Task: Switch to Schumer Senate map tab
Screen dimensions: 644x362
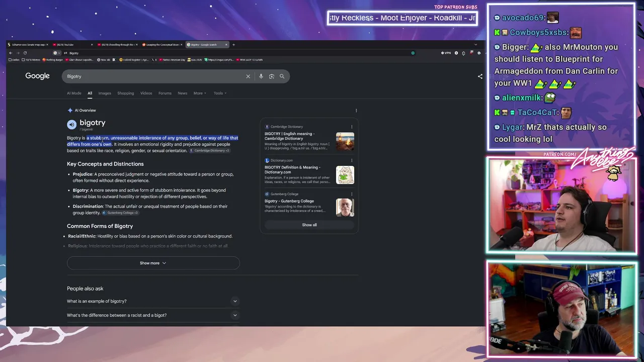Action: point(28,45)
